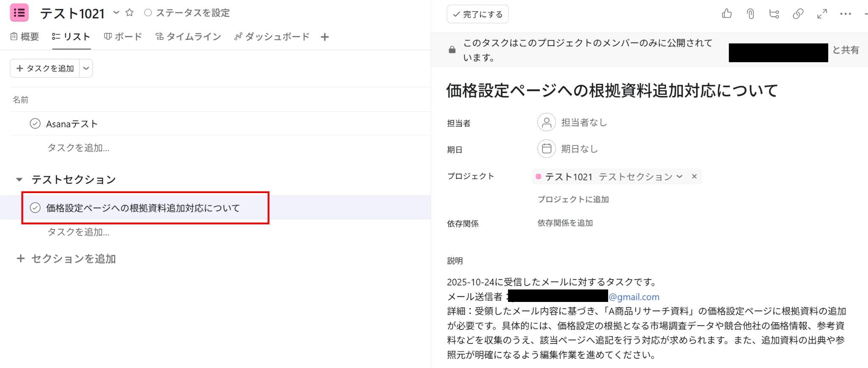Open the テストセクション section dropdown in project field
The height and width of the screenshot is (368, 868).
[641, 177]
